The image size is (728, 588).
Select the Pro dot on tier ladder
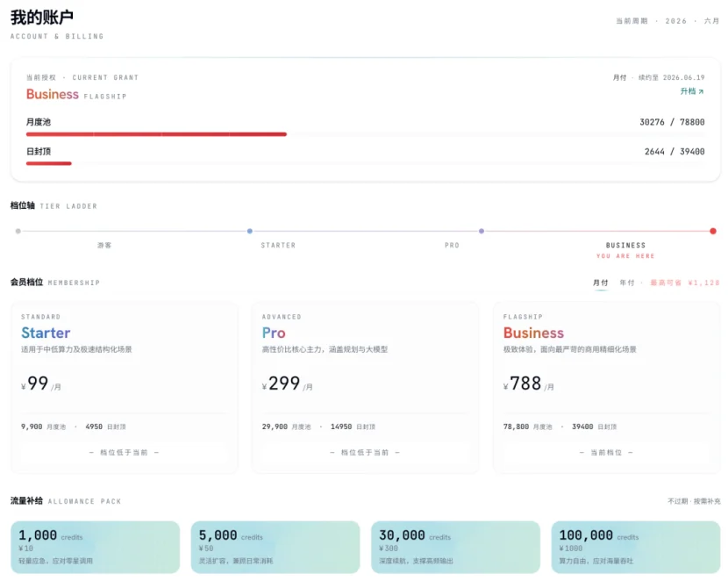tap(482, 231)
